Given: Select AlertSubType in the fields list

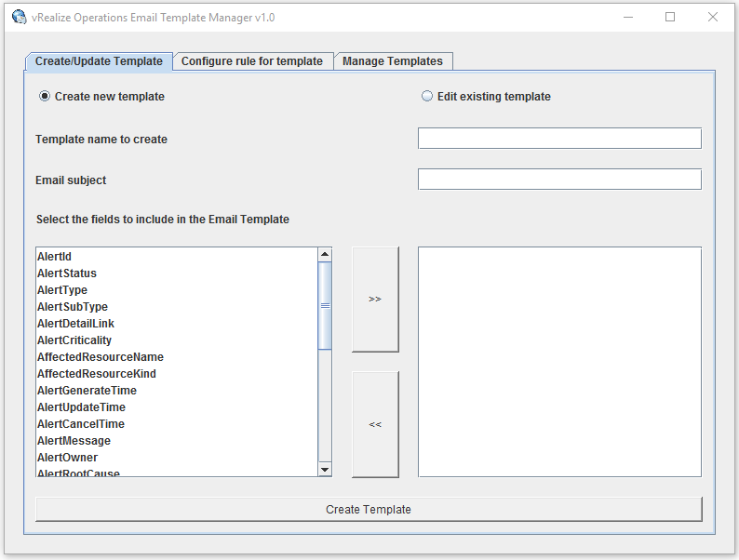Looking at the screenshot, I should tap(177, 307).
